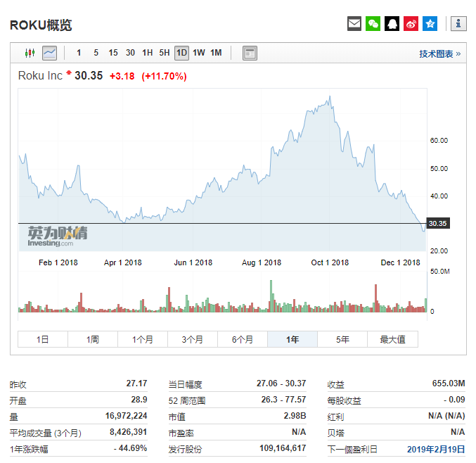Switch to area line chart type
Screen dimensions: 476x463
pyautogui.click(x=49, y=53)
